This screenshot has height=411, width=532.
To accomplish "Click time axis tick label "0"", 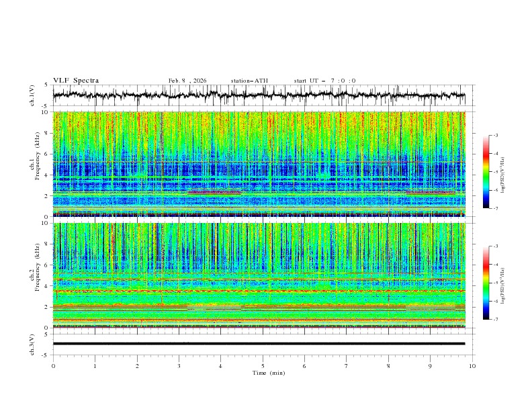I will point(53,366).
